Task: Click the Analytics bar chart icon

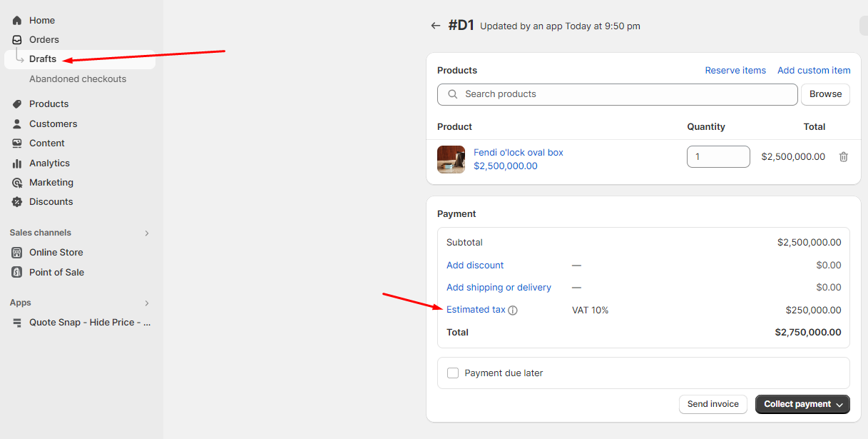Action: coord(17,163)
